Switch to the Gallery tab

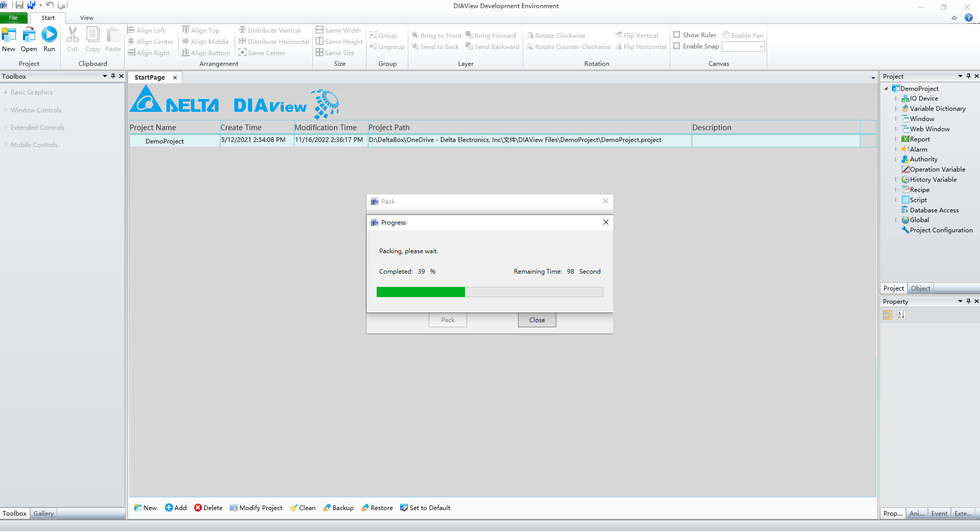43,514
